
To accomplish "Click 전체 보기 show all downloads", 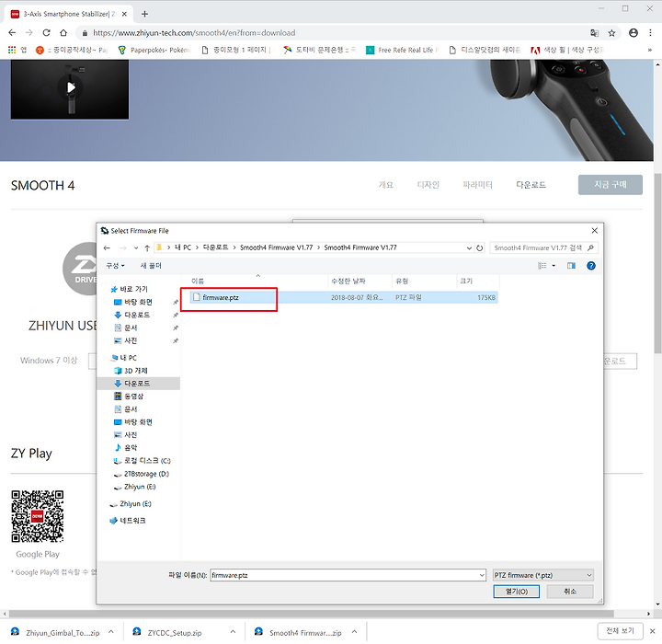I will pos(620,631).
